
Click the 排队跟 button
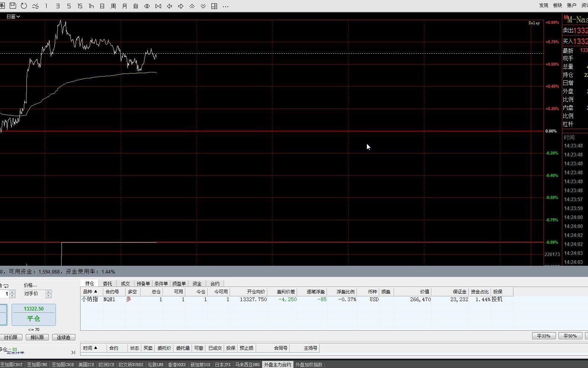[x=37, y=337]
